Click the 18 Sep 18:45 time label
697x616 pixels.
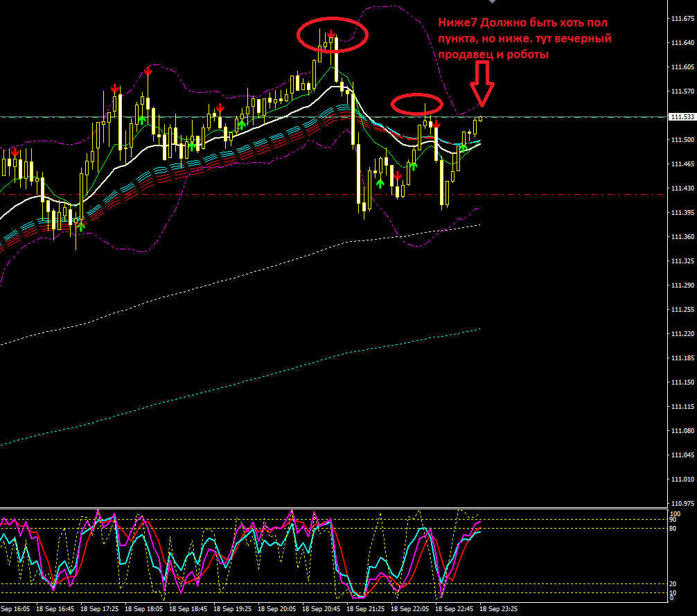click(188, 609)
